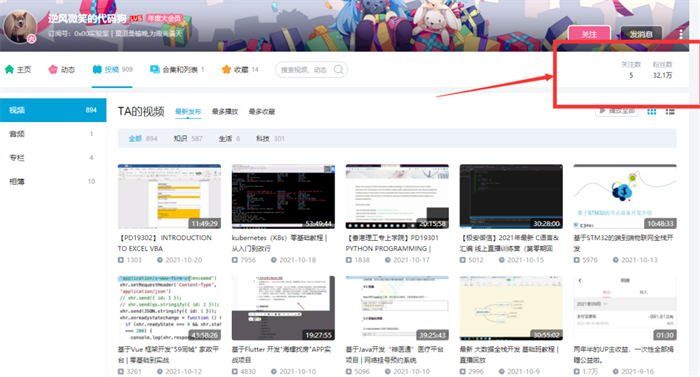Click the 发消息 send message button
This screenshot has width=700, height=377.
pyautogui.click(x=641, y=34)
